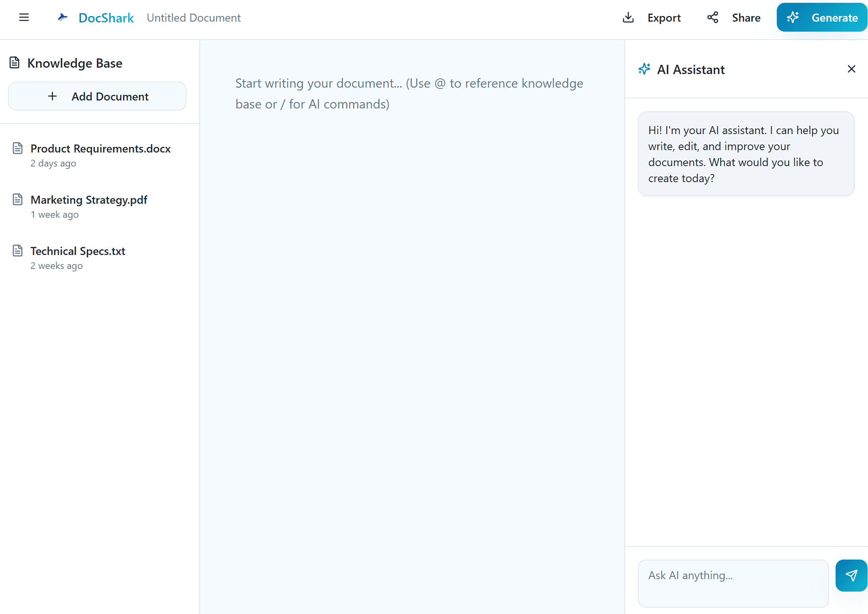Focus the Ask AI anything input
868x614 pixels.
[x=733, y=583]
